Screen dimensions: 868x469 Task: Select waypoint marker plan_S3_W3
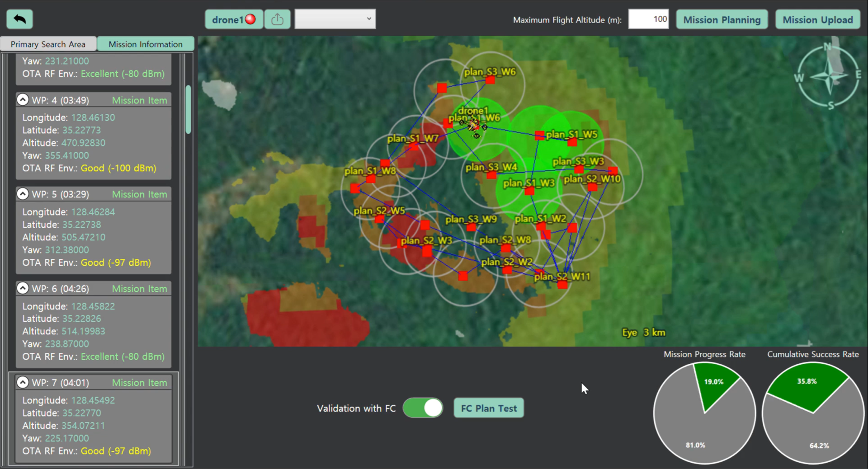click(x=579, y=169)
